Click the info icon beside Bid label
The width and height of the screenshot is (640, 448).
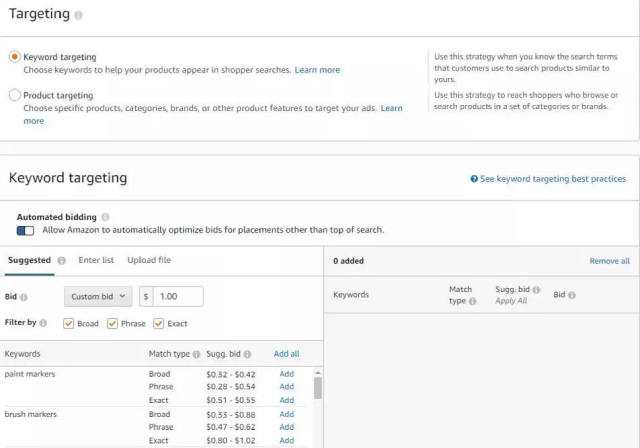coord(24,297)
